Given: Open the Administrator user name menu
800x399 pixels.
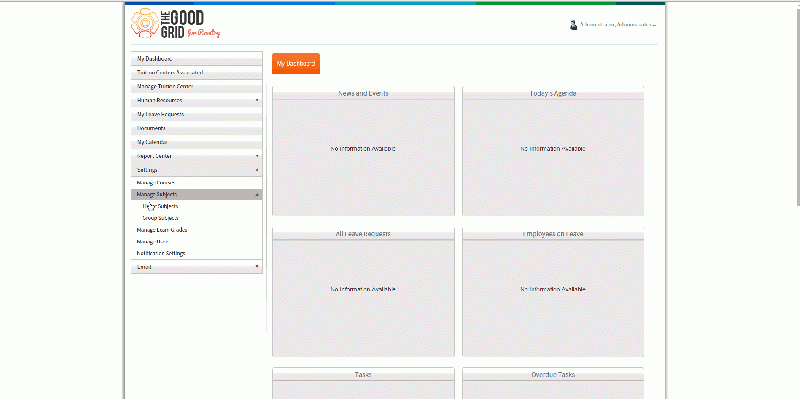Looking at the screenshot, I should (617, 24).
